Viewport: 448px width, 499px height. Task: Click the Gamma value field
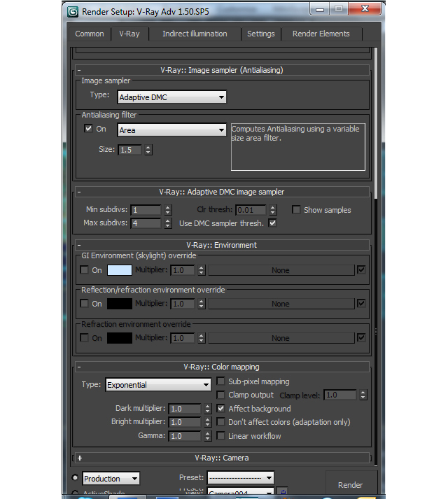pos(185,436)
